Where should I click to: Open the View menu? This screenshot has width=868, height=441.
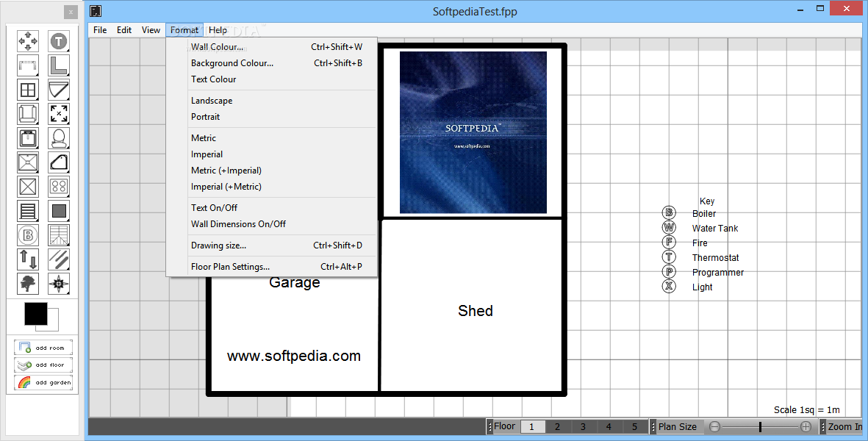(x=151, y=30)
